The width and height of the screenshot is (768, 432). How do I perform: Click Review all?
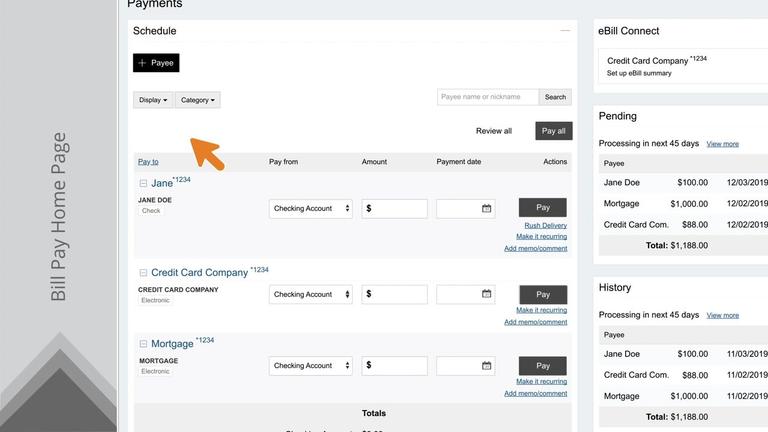pos(494,131)
